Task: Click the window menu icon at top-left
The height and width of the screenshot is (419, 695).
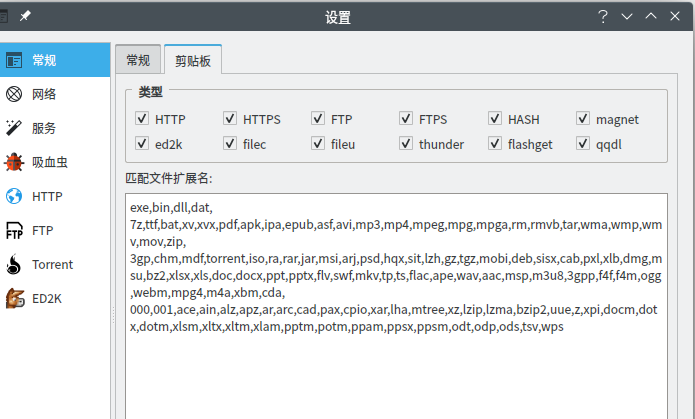Action: (5, 17)
